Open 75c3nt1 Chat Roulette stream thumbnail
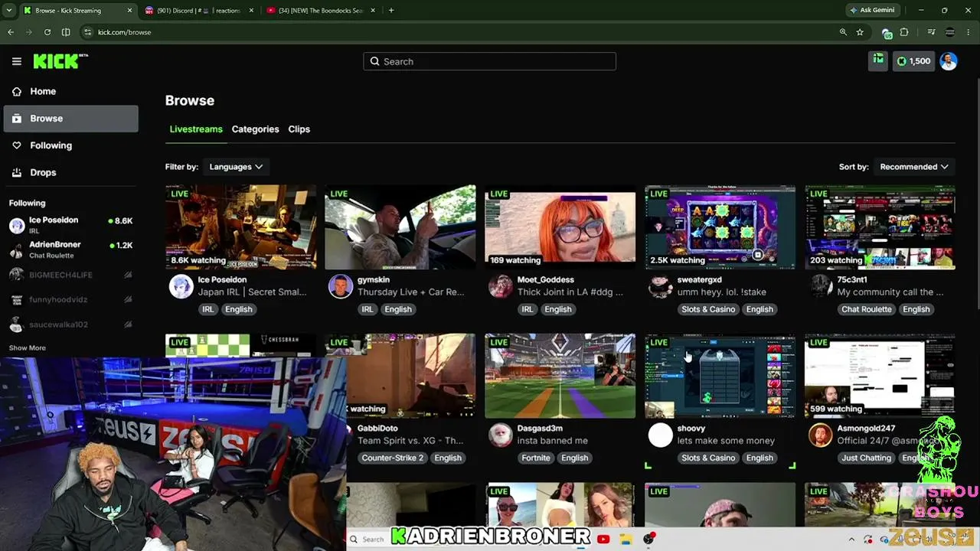This screenshot has height=551, width=980. pos(880,227)
